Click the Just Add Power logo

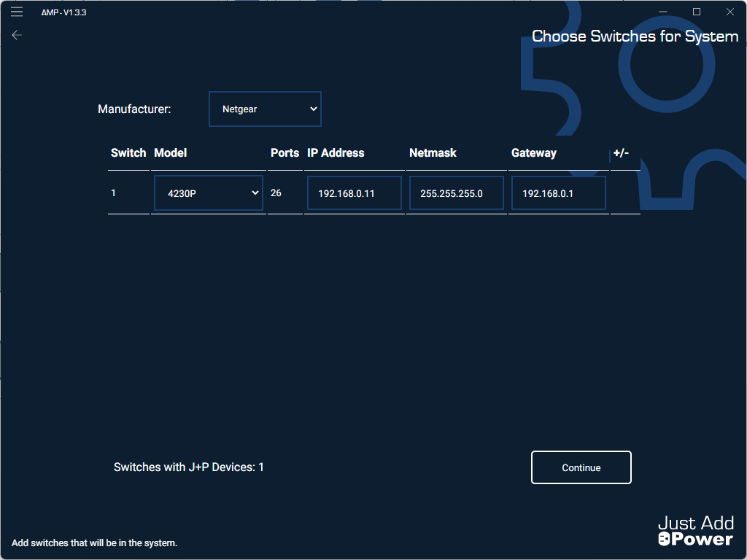(695, 531)
